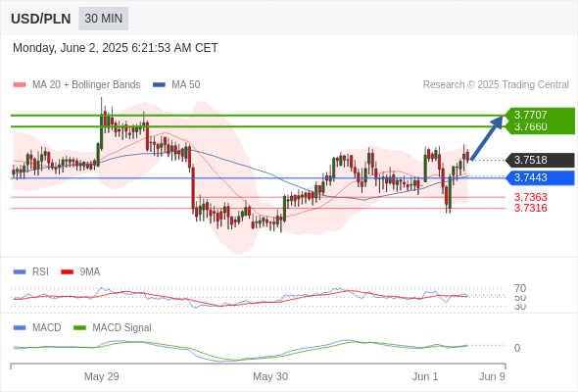Click the red 3.7363 support level
The width and height of the screenshot is (578, 392).
530,197
